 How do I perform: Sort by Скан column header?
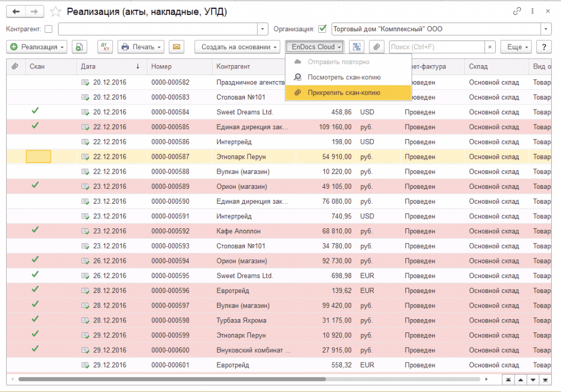click(x=51, y=67)
